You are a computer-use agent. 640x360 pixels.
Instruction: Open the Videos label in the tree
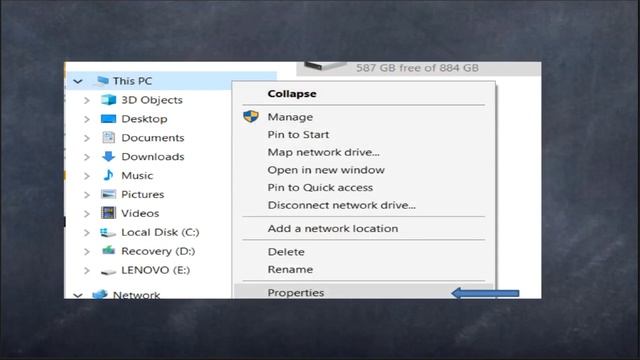point(140,213)
